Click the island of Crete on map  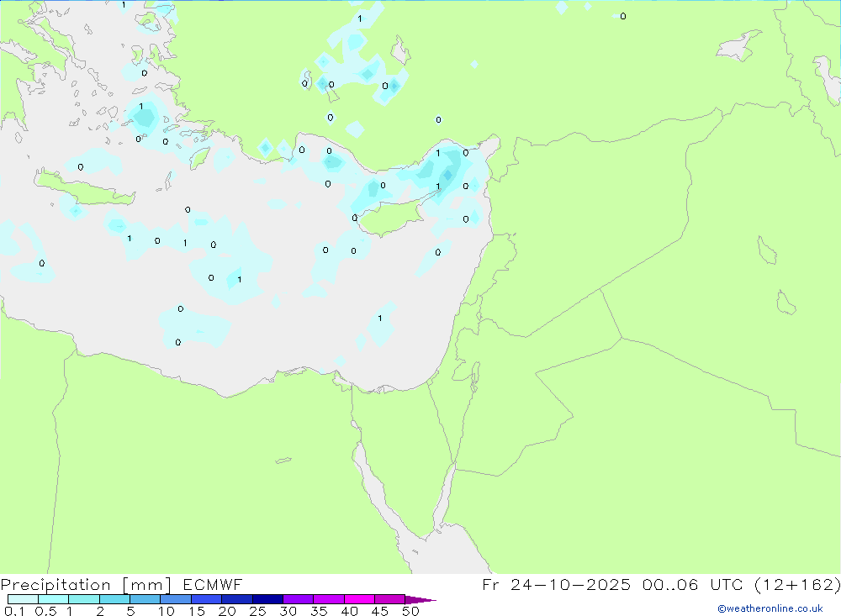pyautogui.click(x=83, y=187)
